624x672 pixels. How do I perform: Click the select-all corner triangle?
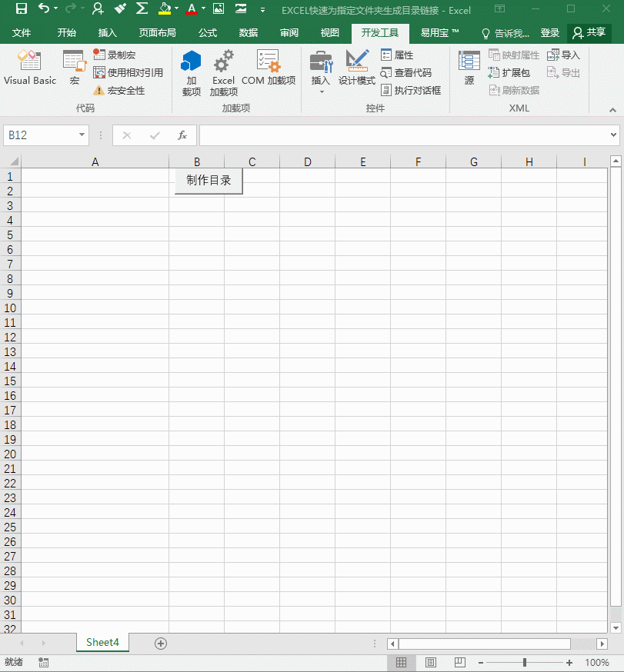(x=14, y=161)
